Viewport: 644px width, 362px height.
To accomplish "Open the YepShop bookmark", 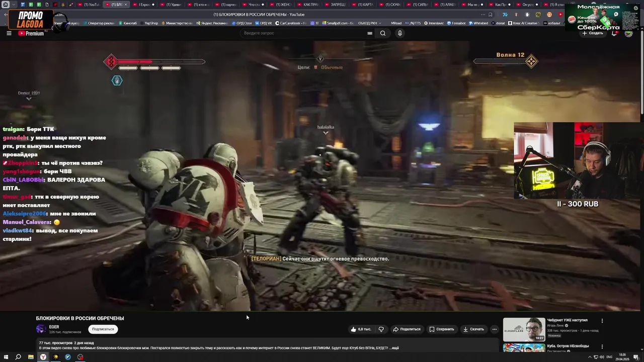I will [x=149, y=23].
